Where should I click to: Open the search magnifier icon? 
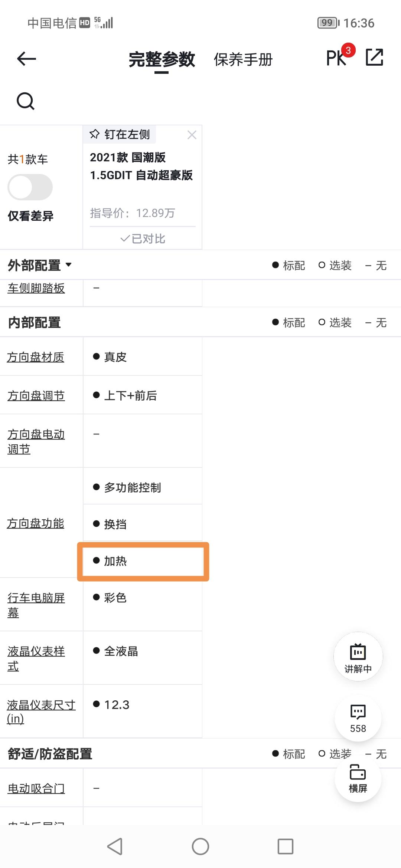click(26, 101)
